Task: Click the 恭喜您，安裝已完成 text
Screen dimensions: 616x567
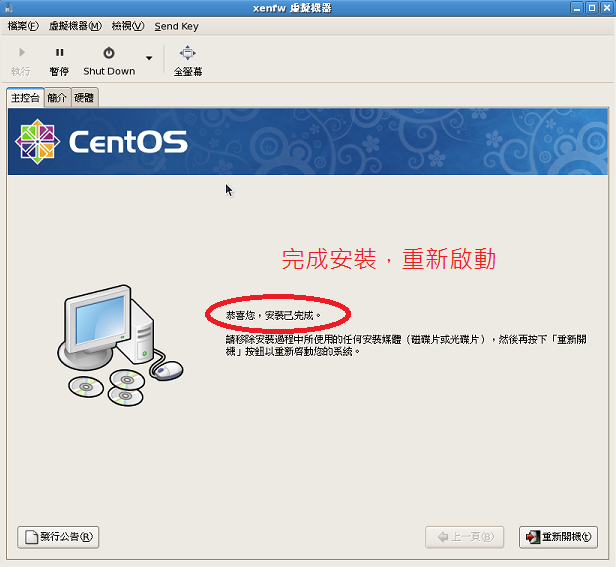Action: click(273, 315)
